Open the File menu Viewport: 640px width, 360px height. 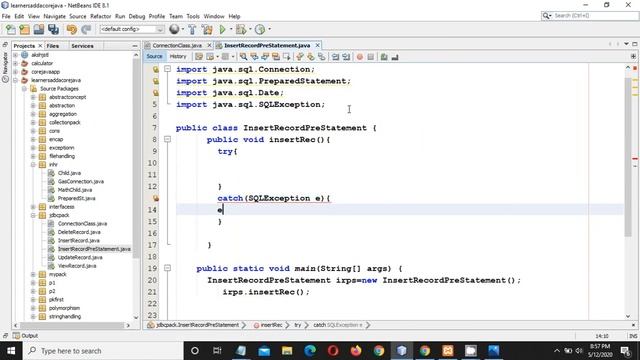pyautogui.click(x=6, y=16)
